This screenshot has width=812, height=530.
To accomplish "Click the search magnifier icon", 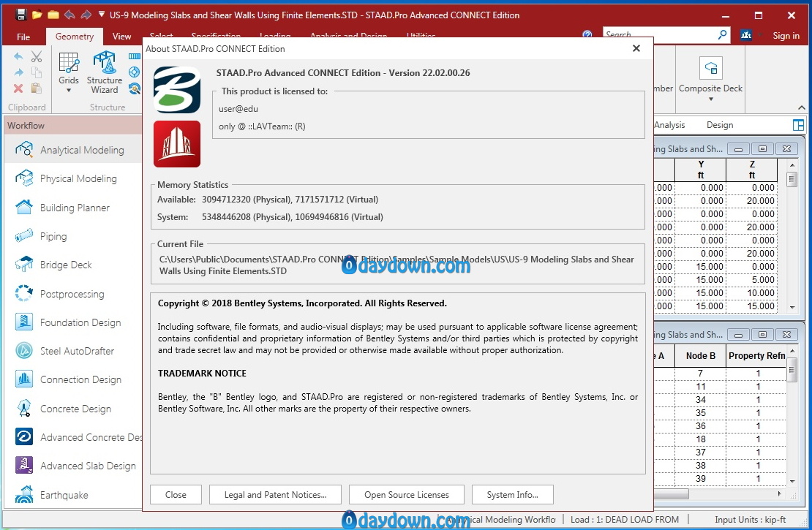I will pos(723,34).
